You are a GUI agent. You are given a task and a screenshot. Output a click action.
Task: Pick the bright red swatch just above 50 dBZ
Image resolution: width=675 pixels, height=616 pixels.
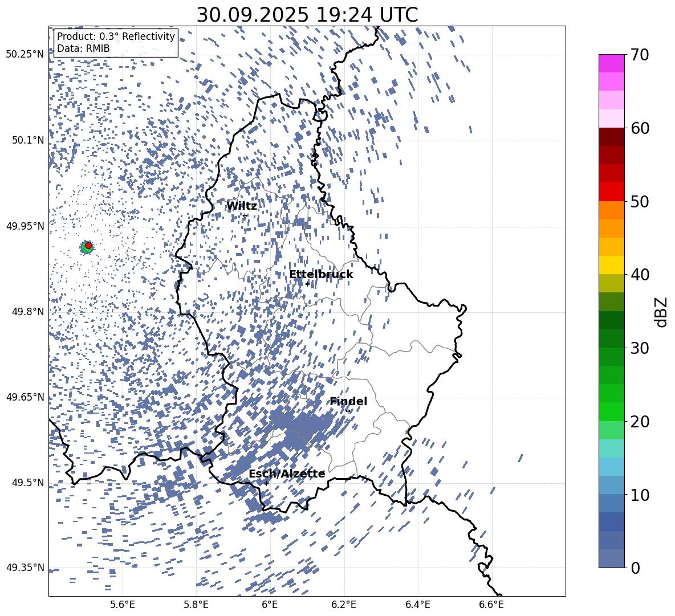[611, 191]
